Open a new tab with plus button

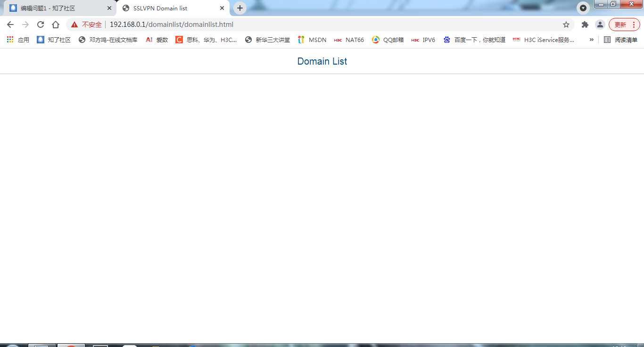pyautogui.click(x=240, y=8)
